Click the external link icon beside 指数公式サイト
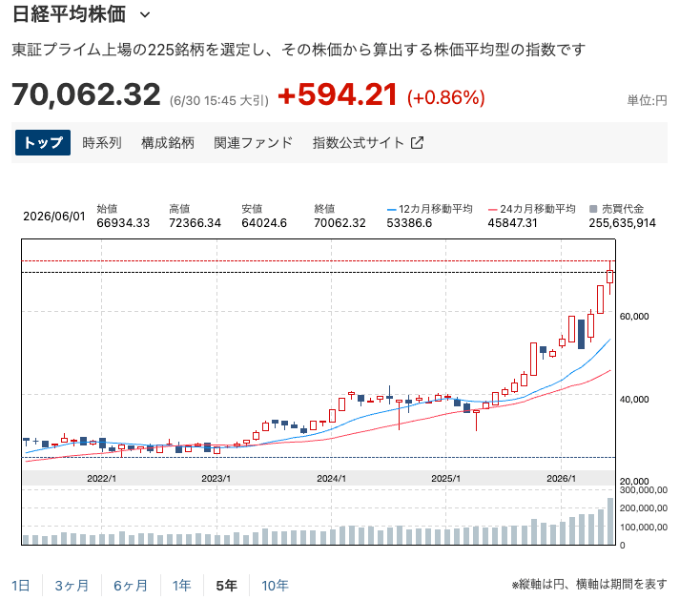 417,143
